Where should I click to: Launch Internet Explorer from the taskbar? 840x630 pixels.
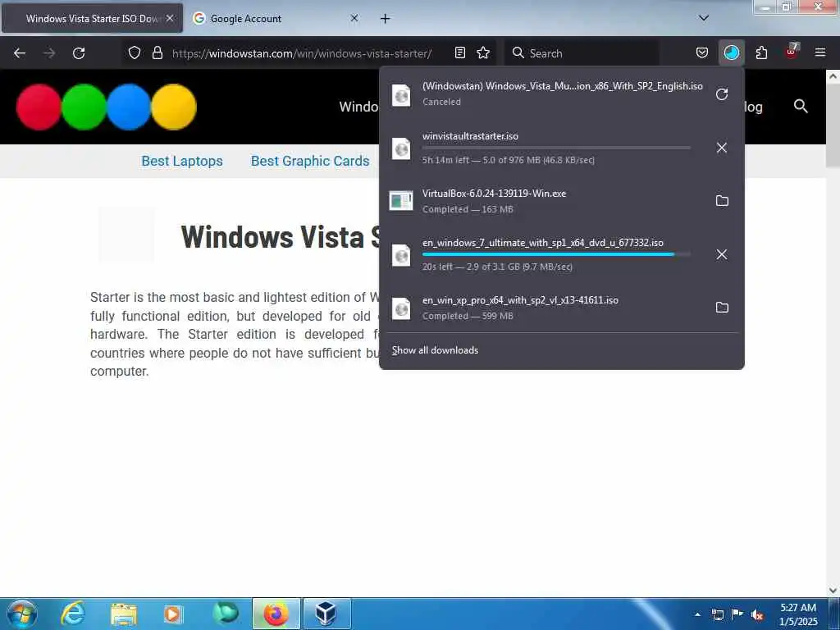pos(73,614)
